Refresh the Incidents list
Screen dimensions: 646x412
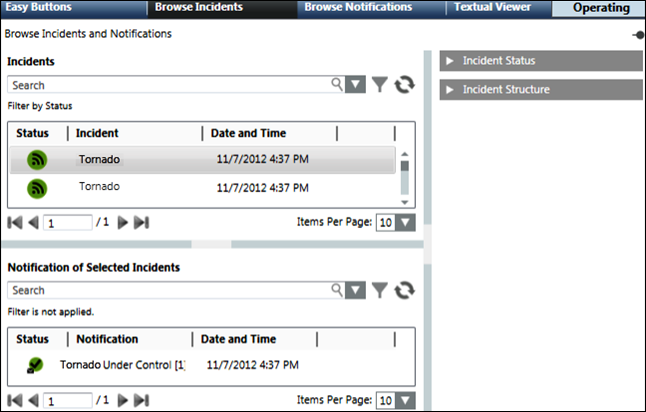click(404, 86)
